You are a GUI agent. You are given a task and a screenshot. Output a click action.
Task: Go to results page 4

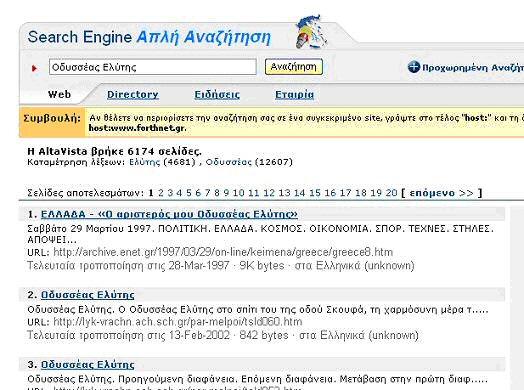(179, 193)
